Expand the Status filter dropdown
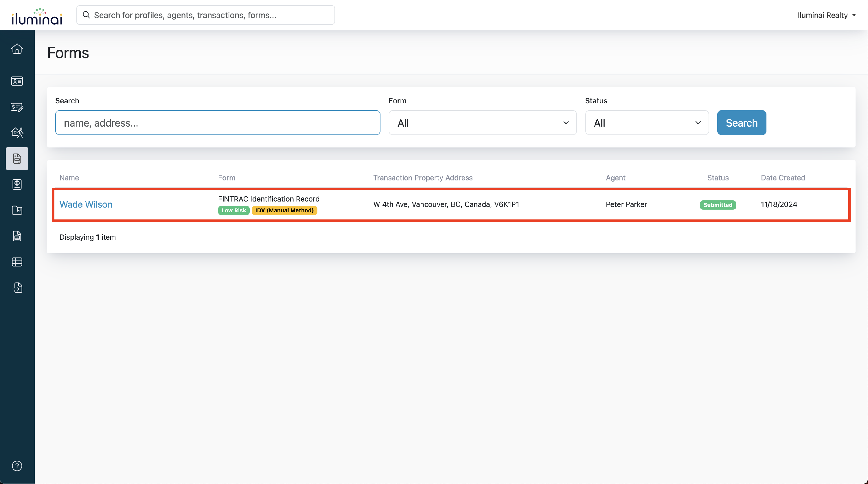The image size is (868, 484). click(x=647, y=123)
